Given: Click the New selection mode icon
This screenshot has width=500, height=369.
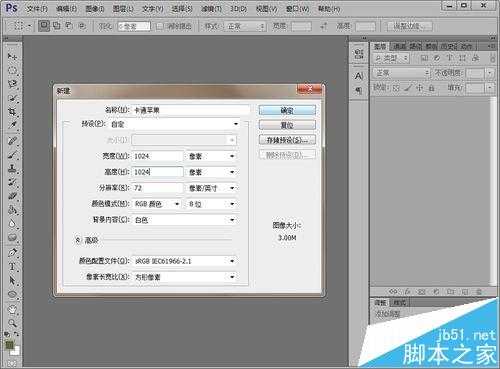Looking at the screenshot, I should click(44, 26).
